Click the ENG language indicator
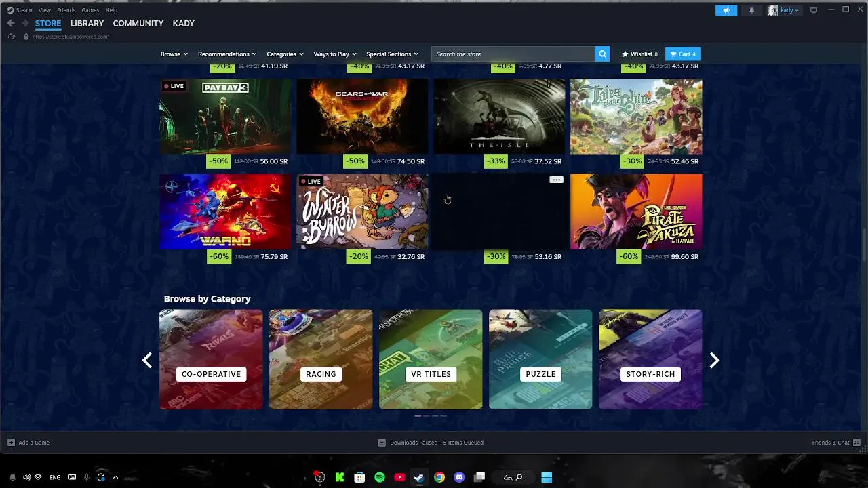The width and height of the screenshot is (868, 488). (x=55, y=477)
